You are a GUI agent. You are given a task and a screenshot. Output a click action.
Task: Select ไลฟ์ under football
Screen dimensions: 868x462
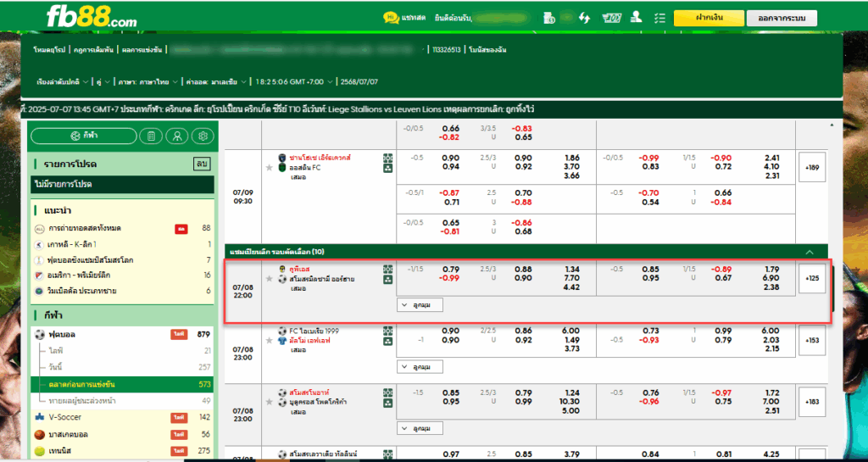tap(123, 351)
